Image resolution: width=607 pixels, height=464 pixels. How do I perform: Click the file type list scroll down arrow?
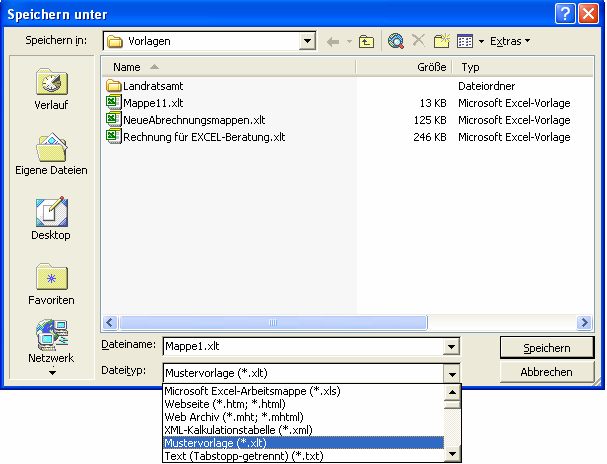coord(452,454)
